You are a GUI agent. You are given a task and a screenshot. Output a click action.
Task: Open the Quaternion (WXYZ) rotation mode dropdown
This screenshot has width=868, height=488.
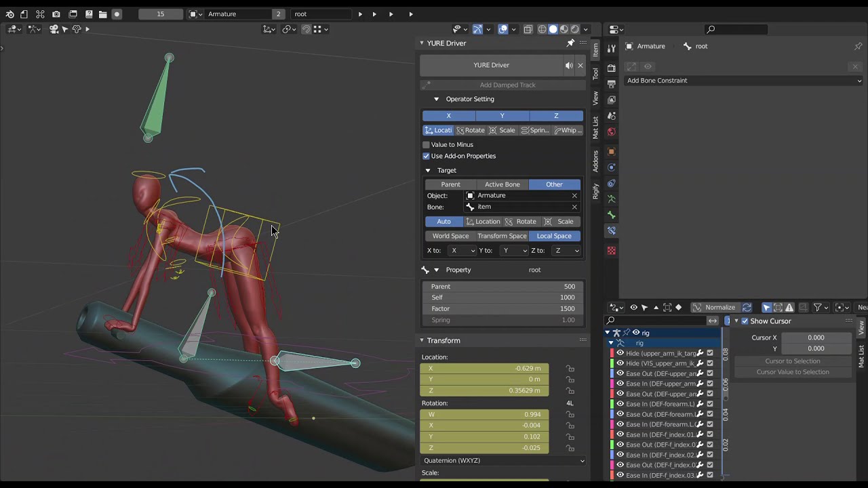tap(502, 461)
